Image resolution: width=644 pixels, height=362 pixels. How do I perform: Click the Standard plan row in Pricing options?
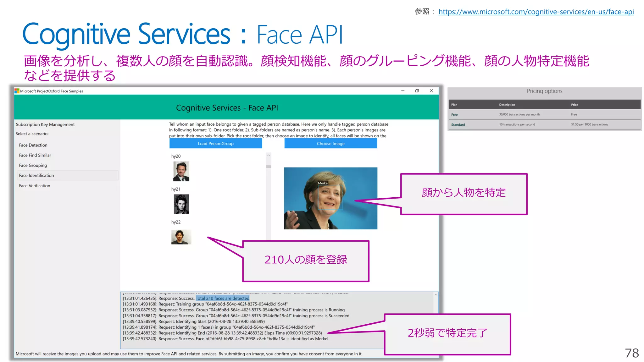click(x=545, y=125)
